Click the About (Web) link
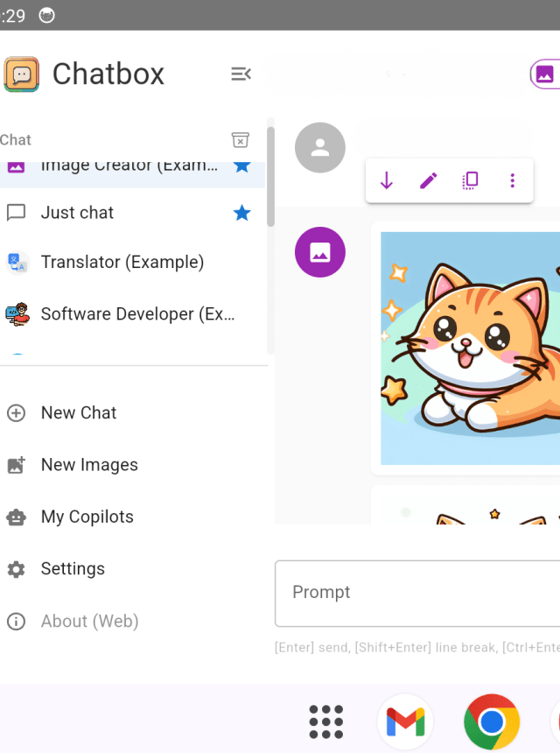560x753 pixels. [89, 622]
